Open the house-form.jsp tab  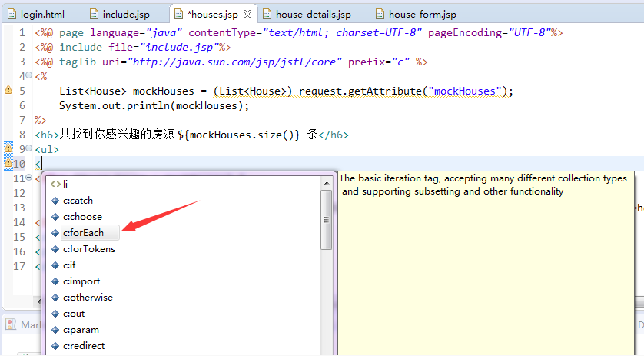pos(422,15)
